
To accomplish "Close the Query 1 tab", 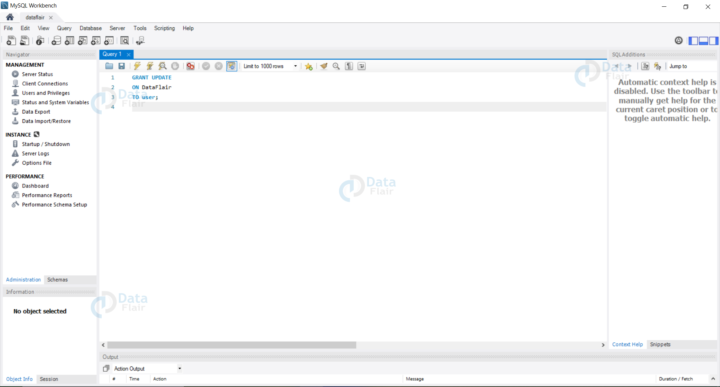I will pyautogui.click(x=129, y=54).
